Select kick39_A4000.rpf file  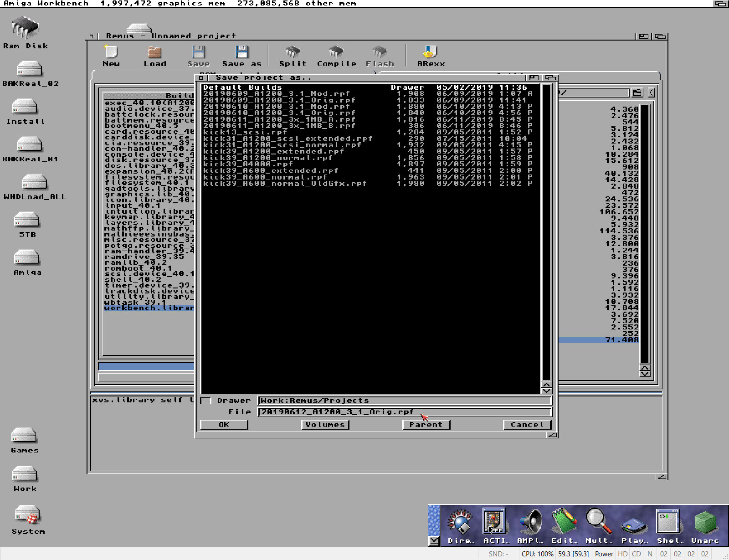(x=370, y=164)
